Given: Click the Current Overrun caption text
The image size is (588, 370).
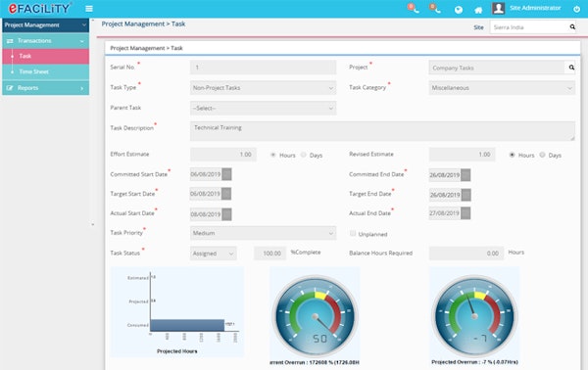Looking at the screenshot, I should coord(315,362).
